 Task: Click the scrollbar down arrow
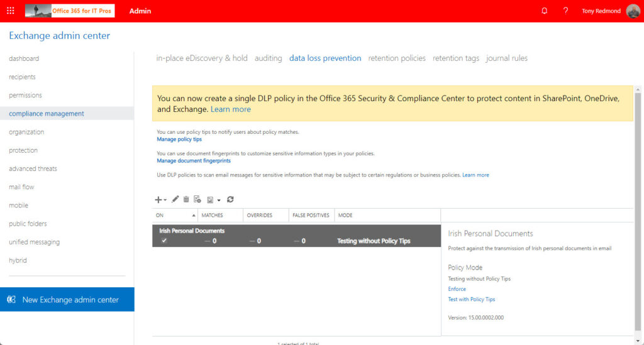(x=638, y=341)
